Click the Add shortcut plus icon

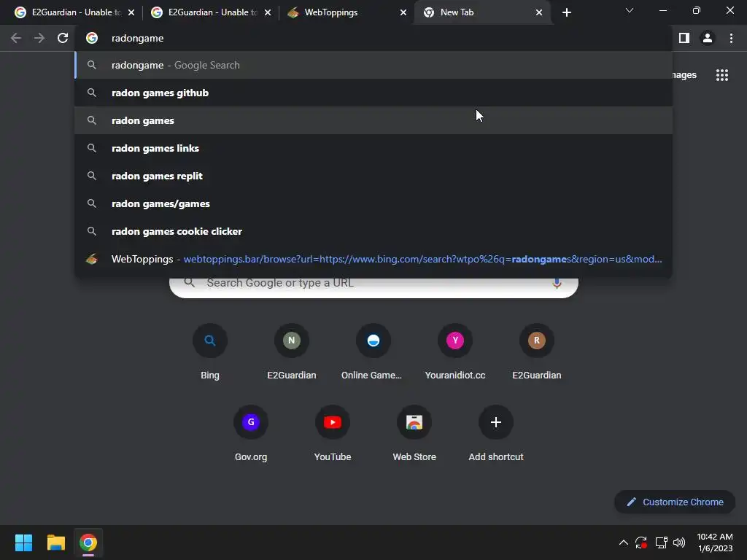click(496, 422)
